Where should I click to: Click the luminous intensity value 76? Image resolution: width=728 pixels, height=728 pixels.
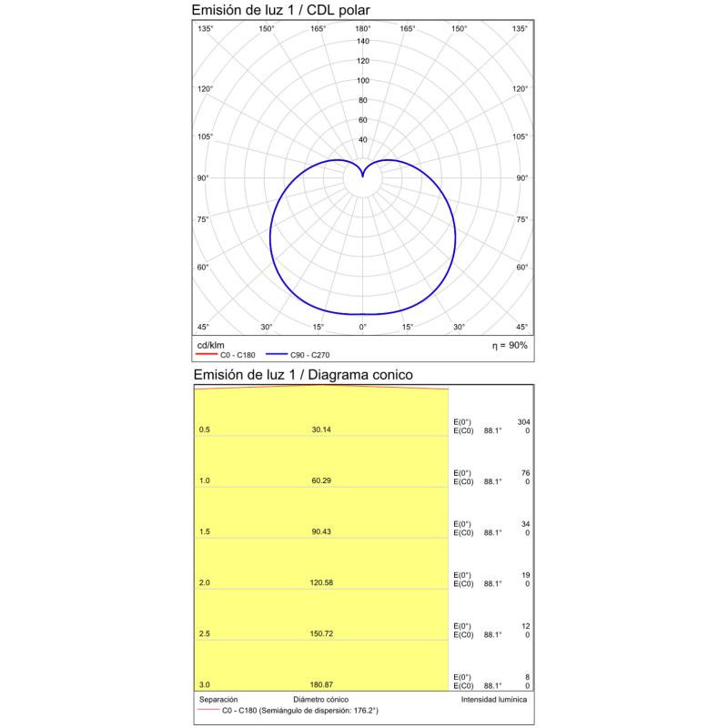[x=525, y=473]
